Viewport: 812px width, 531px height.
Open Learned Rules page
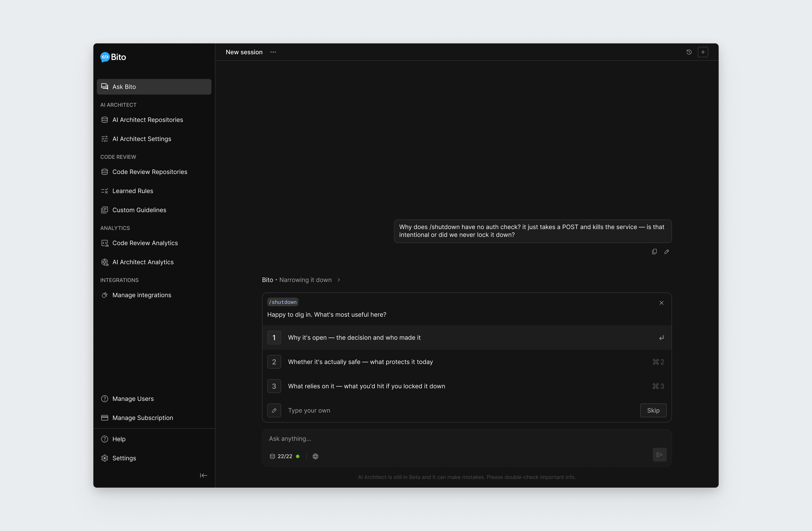pyautogui.click(x=154, y=191)
